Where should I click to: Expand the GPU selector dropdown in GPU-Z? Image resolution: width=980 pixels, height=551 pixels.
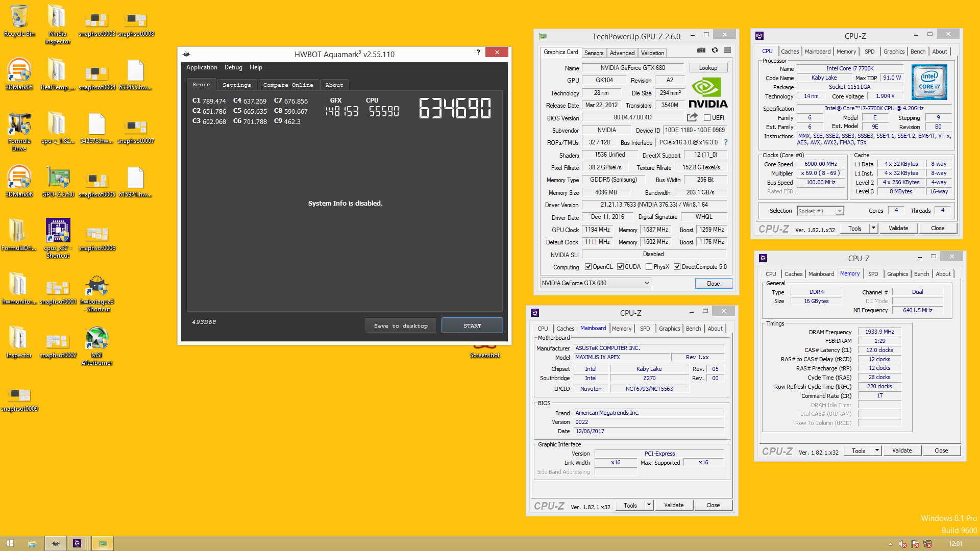647,283
